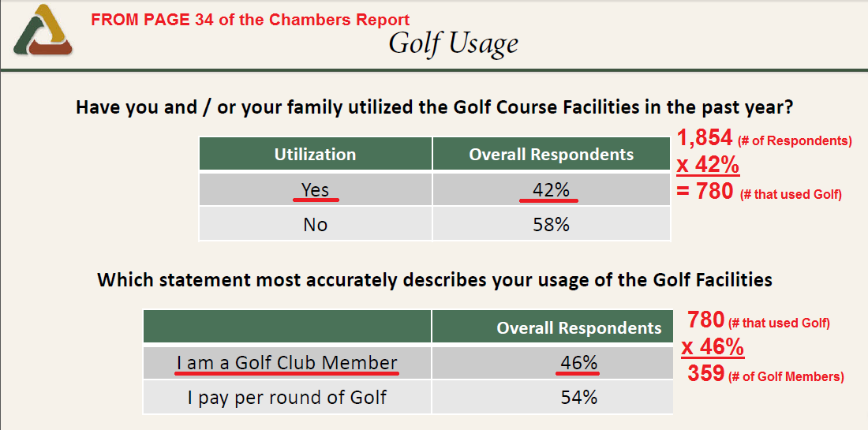868x430 pixels.
Task: Select the "I pay per round of Golf" row
Action: [x=287, y=397]
